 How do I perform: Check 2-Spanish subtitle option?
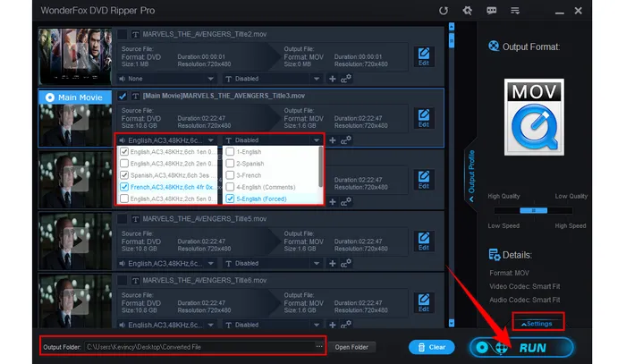click(x=230, y=164)
